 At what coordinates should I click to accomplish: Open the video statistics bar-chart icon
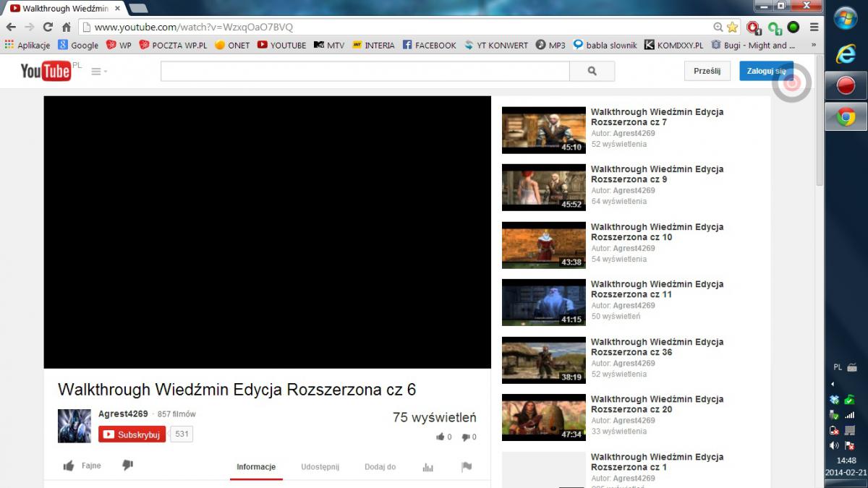coord(427,467)
